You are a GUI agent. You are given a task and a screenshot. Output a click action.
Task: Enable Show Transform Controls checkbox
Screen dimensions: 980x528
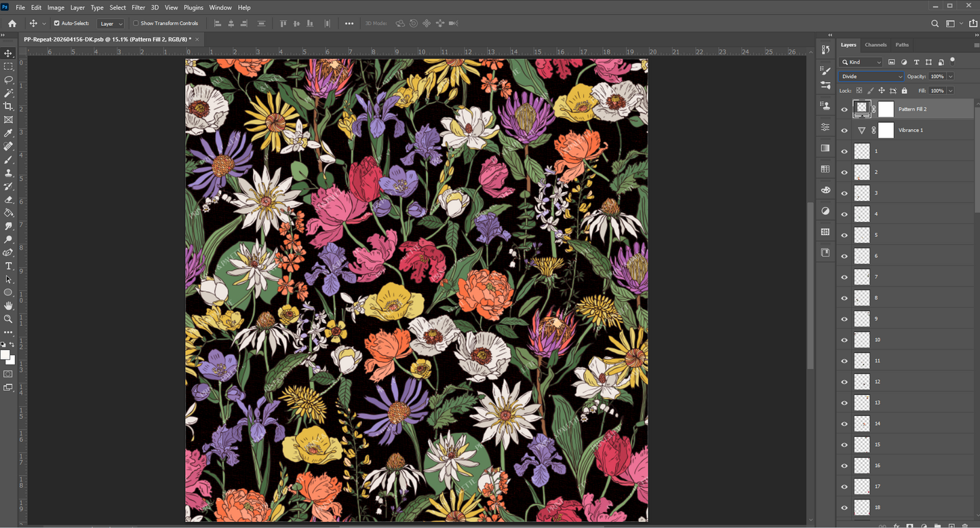(136, 23)
